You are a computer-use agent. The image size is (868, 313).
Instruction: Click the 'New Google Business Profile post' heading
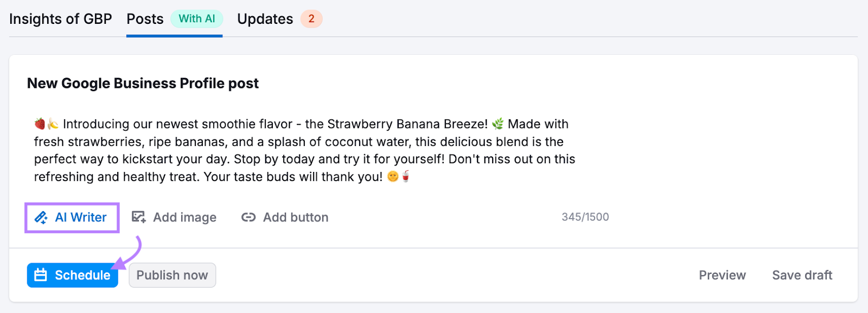(143, 83)
